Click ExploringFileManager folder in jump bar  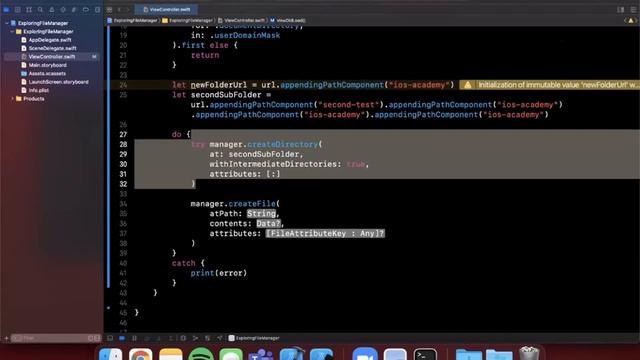(x=188, y=20)
